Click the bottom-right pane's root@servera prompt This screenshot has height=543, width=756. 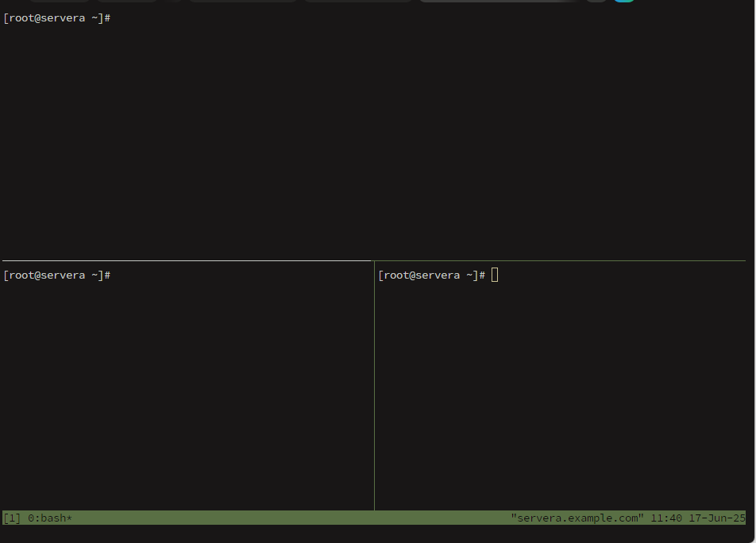[431, 275]
